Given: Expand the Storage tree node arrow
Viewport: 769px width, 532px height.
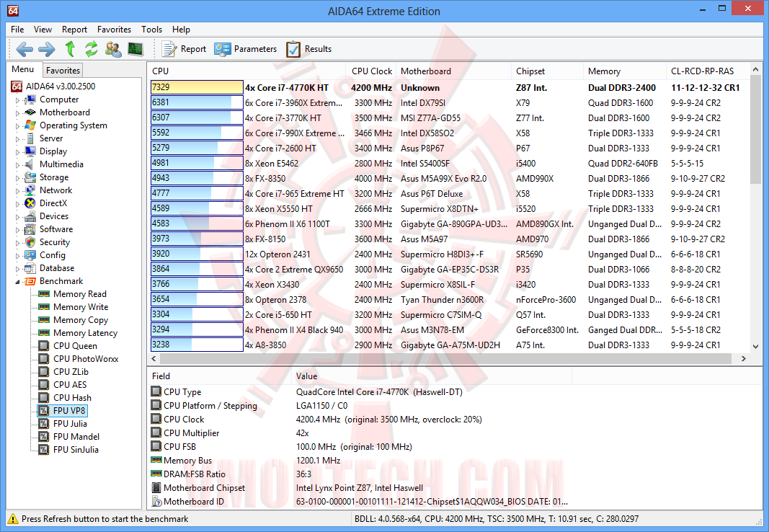Looking at the screenshot, I should click(17, 178).
